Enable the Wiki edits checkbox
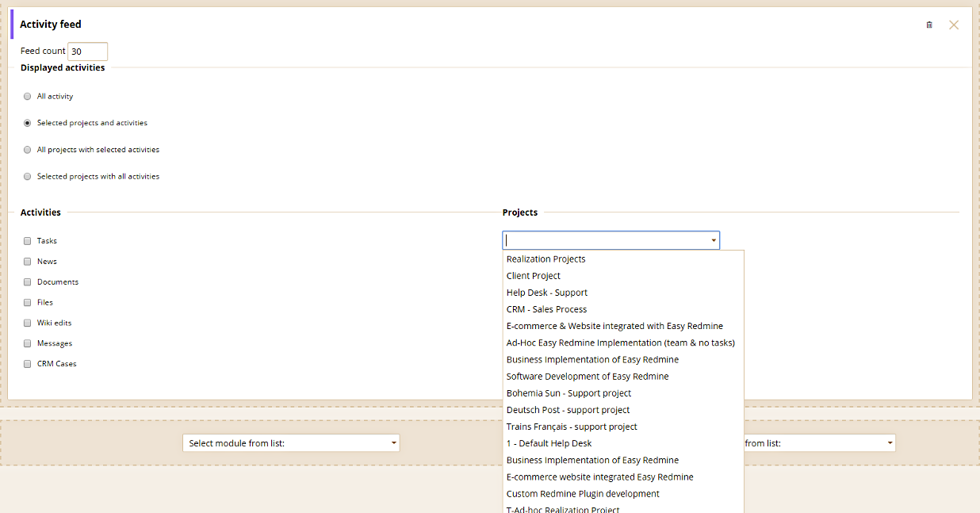980x513 pixels. click(x=28, y=323)
